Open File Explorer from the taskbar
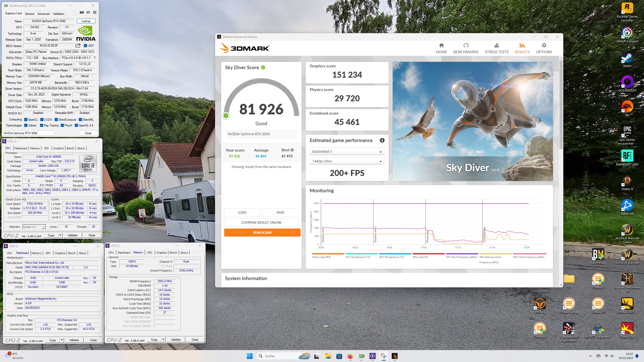This screenshot has height=362, width=644. pos(328,356)
